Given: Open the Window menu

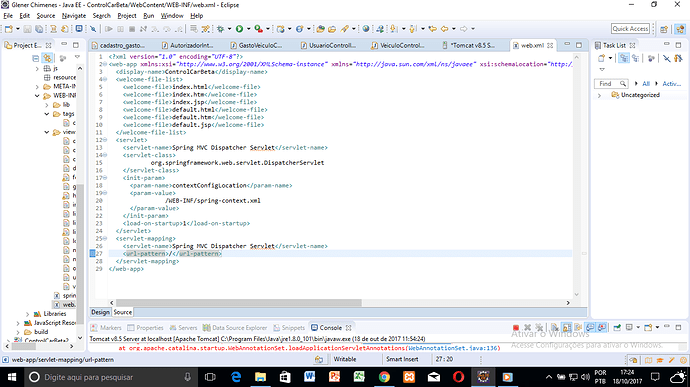Looking at the screenshot, I should click(x=172, y=16).
